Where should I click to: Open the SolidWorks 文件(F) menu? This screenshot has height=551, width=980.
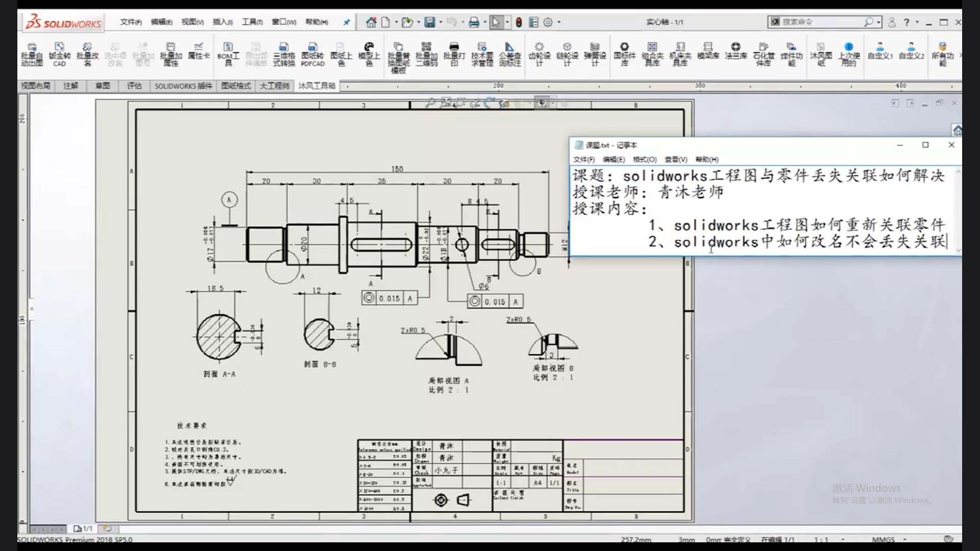[131, 22]
